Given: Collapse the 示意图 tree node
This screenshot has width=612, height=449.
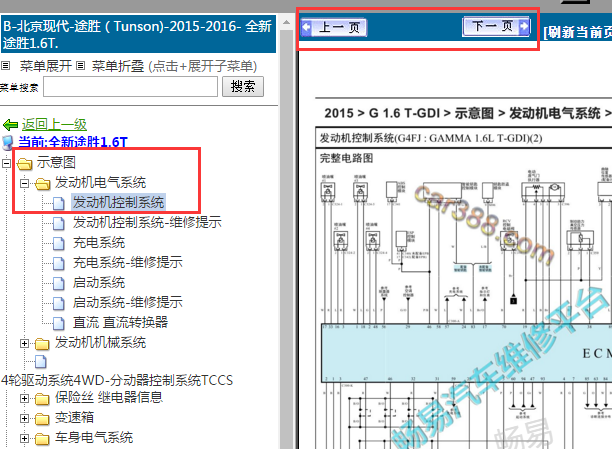Looking at the screenshot, I should [x=6, y=163].
